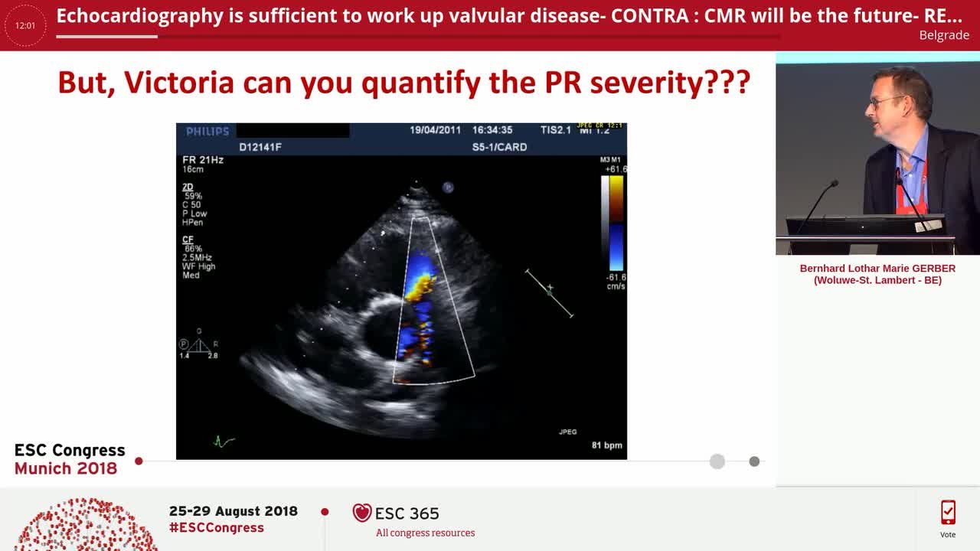Click the 12:01 session time badge
Viewport: 980px width, 551px height.
point(25,25)
